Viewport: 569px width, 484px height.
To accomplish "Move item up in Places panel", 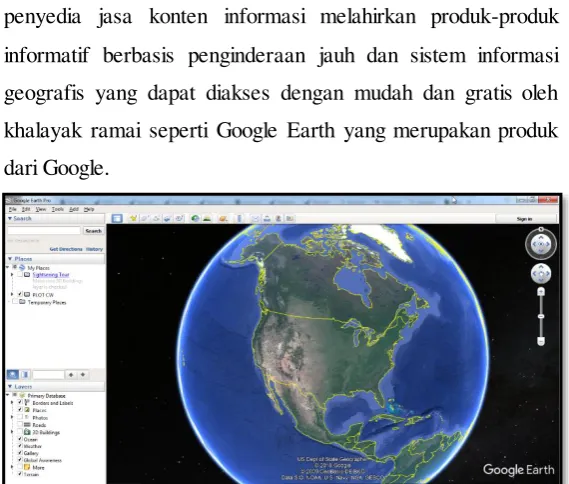I will click(x=71, y=374).
